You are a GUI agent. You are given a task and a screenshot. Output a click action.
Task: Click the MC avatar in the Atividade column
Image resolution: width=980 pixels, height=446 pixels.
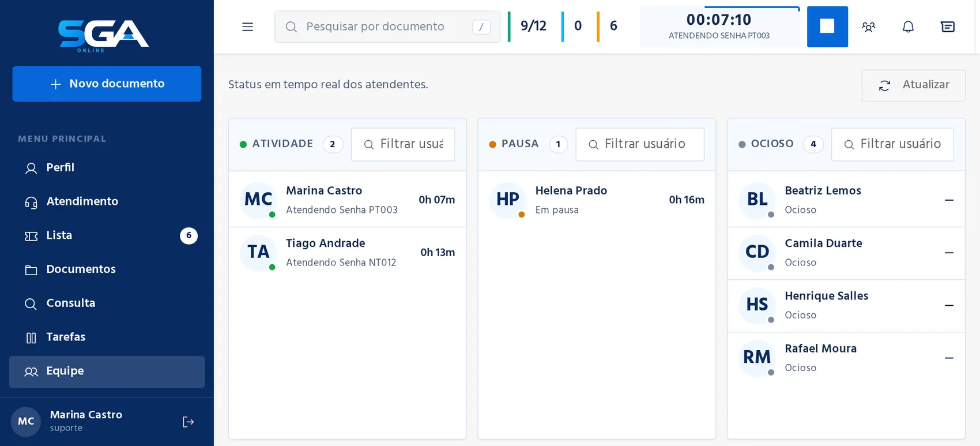tap(258, 200)
